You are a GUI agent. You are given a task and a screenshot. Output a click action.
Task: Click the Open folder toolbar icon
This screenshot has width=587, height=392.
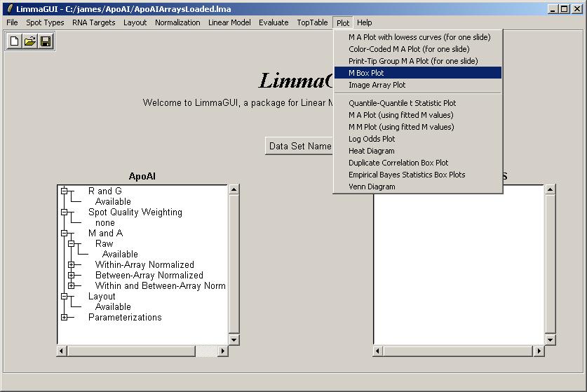coord(30,42)
